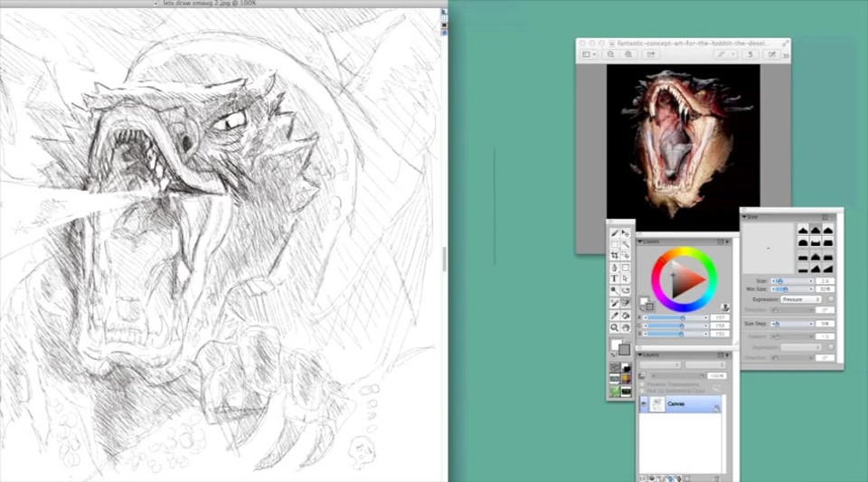
Task: Select the Magnifier tool in the toolbox
Action: (615, 327)
